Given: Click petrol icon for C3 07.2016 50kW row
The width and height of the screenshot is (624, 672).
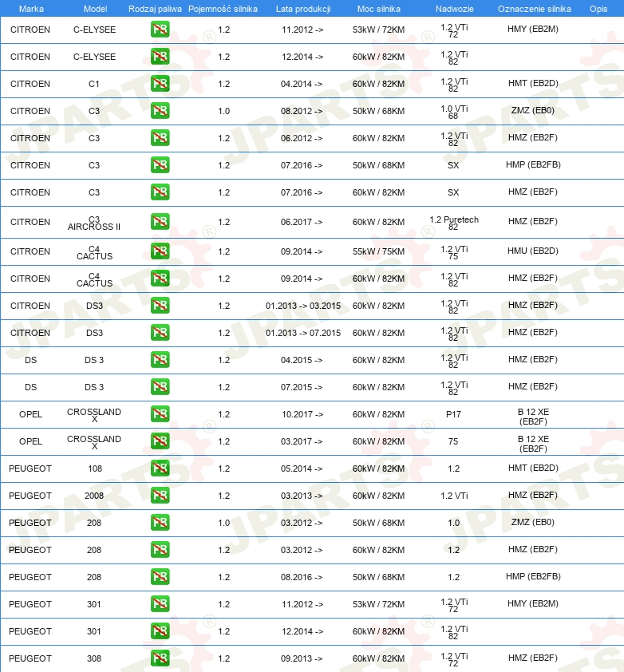Looking at the screenshot, I should tap(160, 165).
